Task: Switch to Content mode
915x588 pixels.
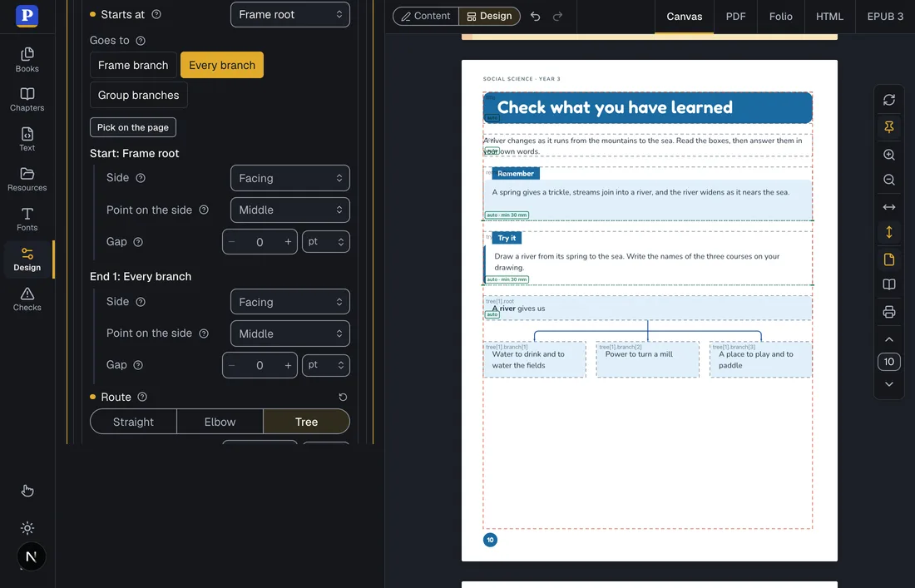Action: (x=426, y=17)
